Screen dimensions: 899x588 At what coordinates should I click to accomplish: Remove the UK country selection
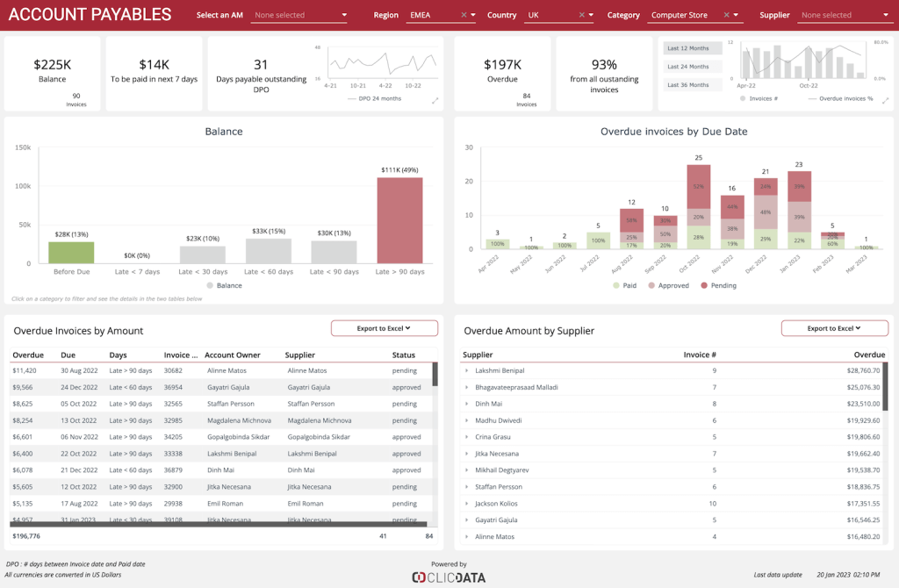coord(581,15)
